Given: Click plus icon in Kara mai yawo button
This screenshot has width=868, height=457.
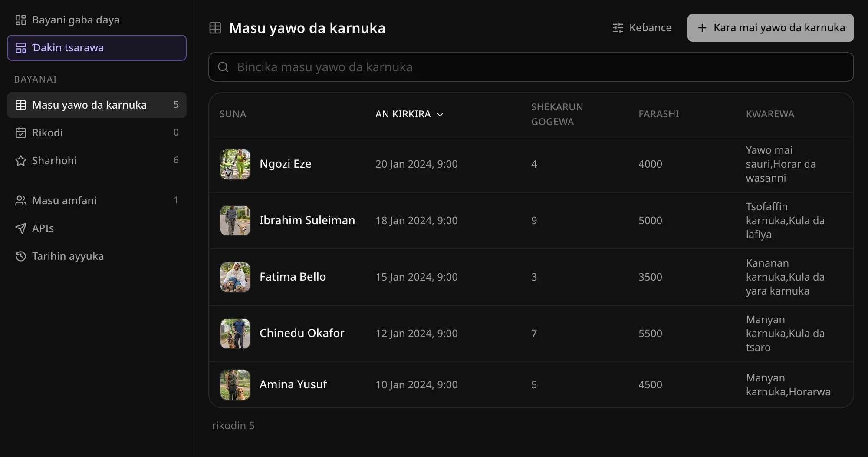Looking at the screenshot, I should tap(702, 28).
